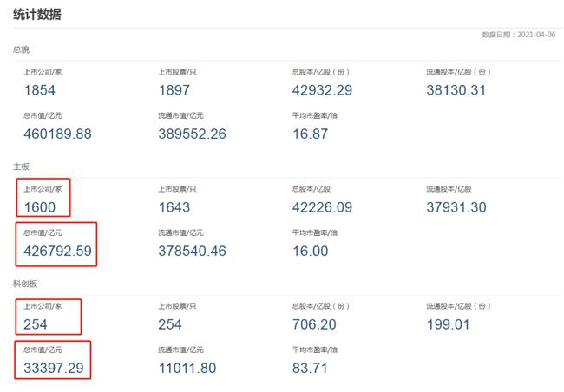Click overall total market value 460189.88
The image size is (564, 392).
[x=57, y=134]
